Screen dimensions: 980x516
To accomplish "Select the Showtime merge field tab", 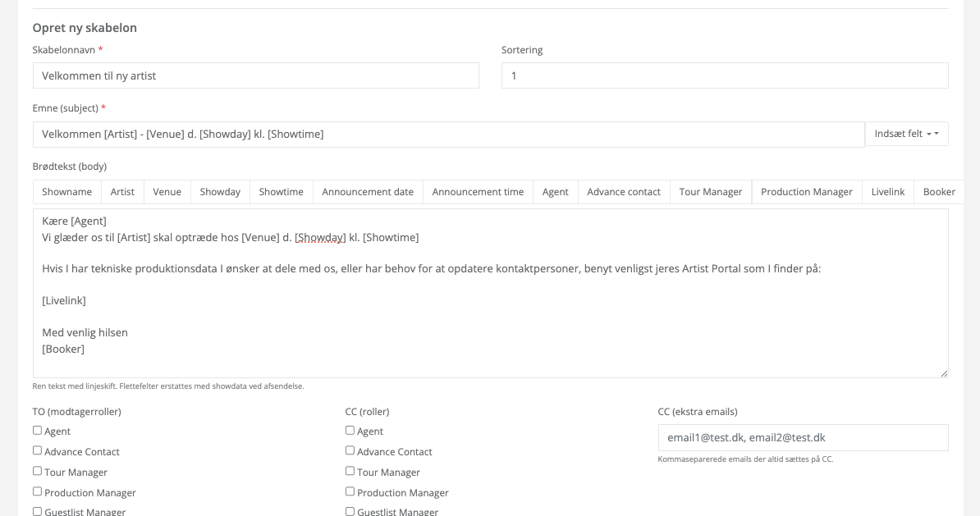I will 281,191.
